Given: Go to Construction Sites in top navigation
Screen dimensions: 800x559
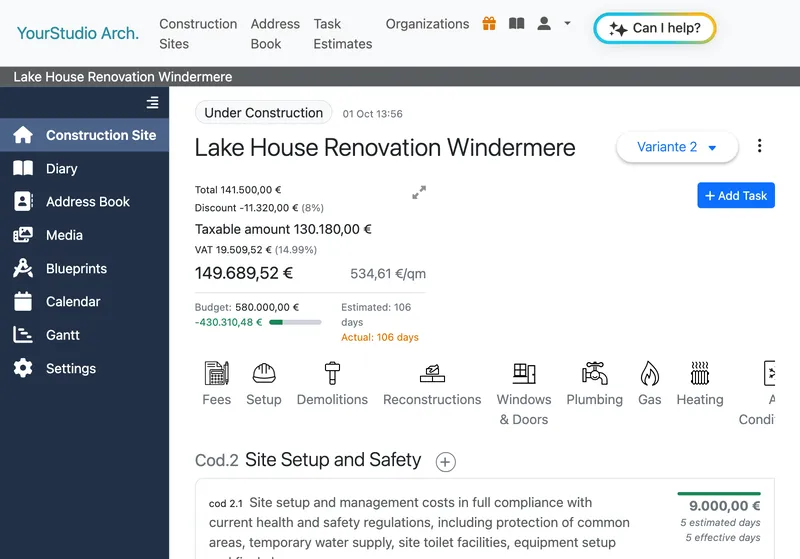Looking at the screenshot, I should point(198,34).
